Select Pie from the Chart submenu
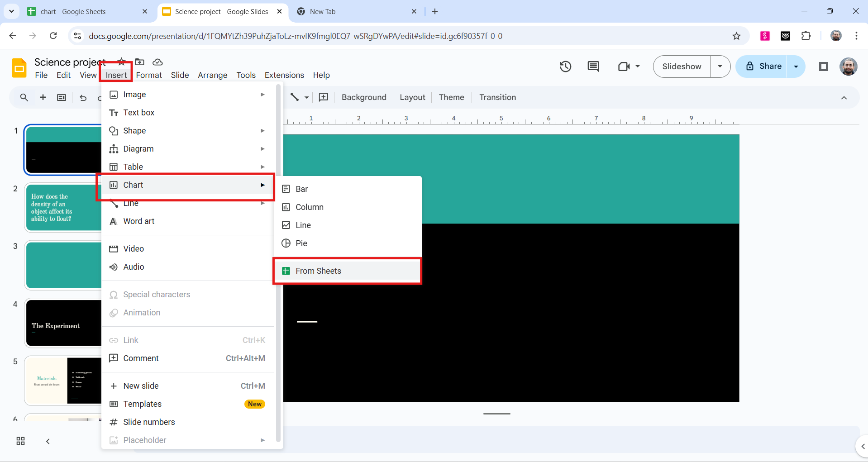This screenshot has width=868, height=462. click(x=300, y=243)
